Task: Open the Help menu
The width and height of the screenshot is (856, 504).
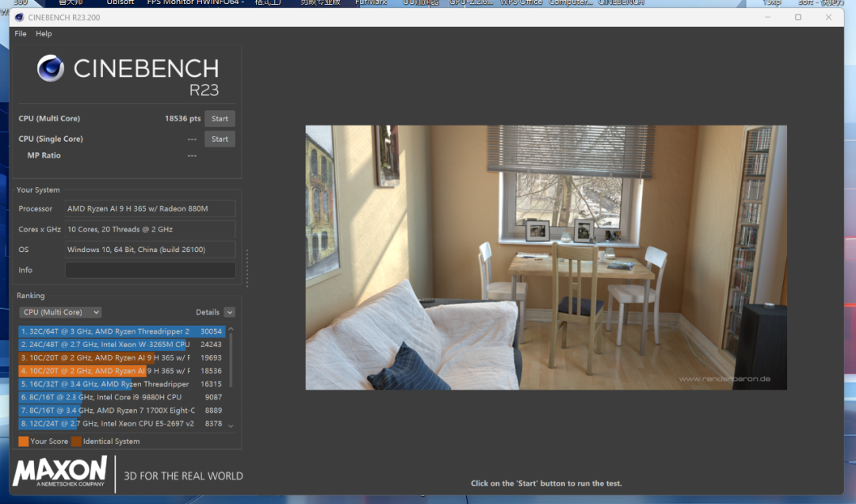Action: 44,33
